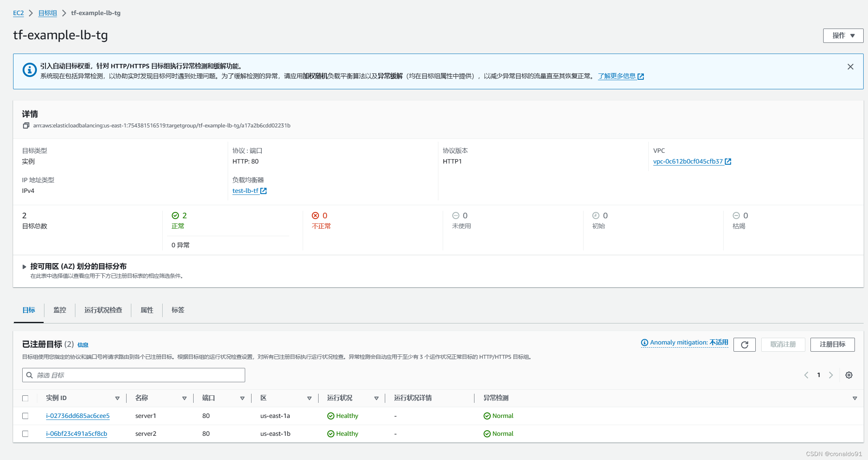This screenshot has height=460, width=868.
Task: Dismiss the info banner with the X
Action: [x=850, y=67]
